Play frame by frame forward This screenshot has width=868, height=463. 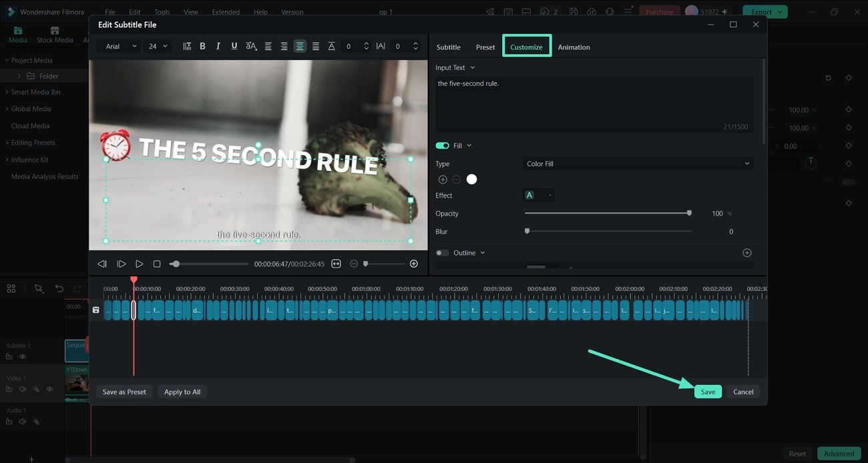tap(121, 264)
